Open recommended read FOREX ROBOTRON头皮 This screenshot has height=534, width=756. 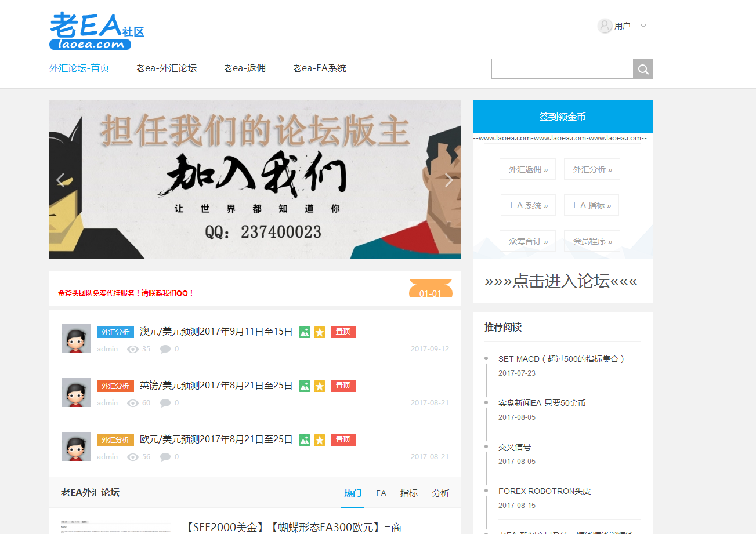point(545,491)
